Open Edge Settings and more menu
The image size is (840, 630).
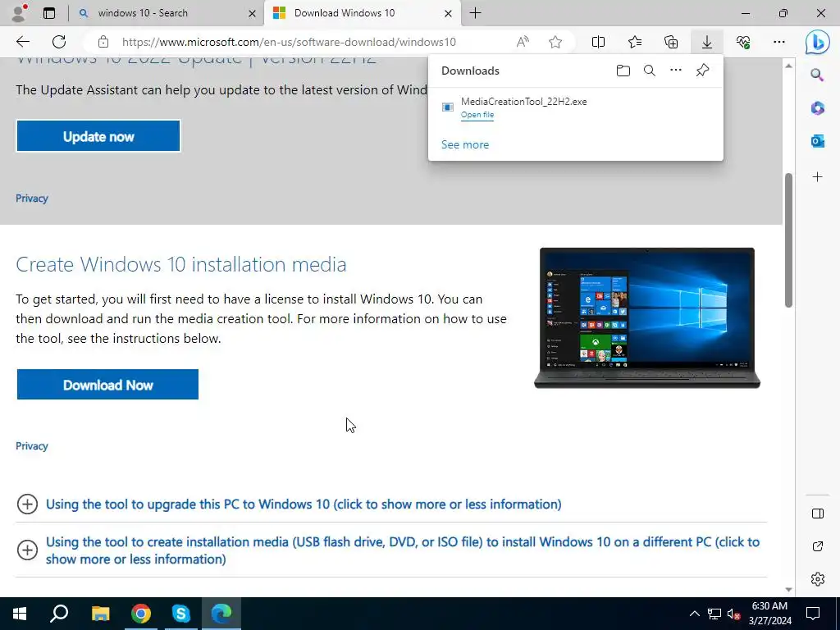[x=779, y=42]
